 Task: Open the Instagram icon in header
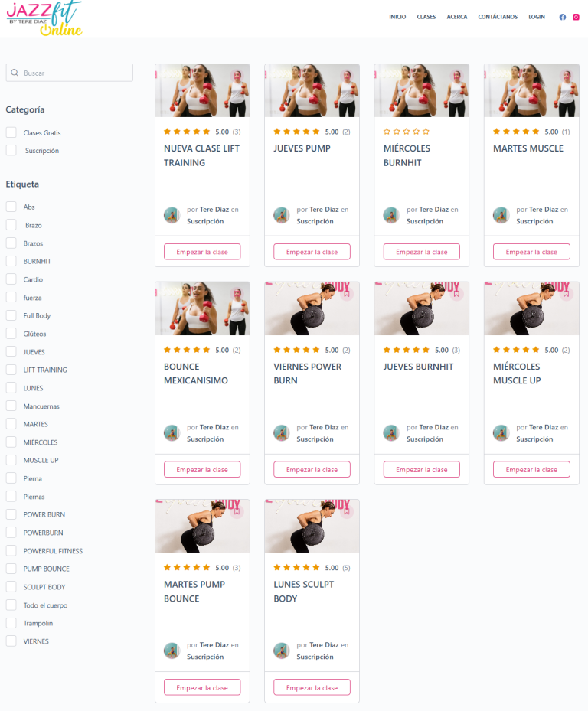coord(576,18)
